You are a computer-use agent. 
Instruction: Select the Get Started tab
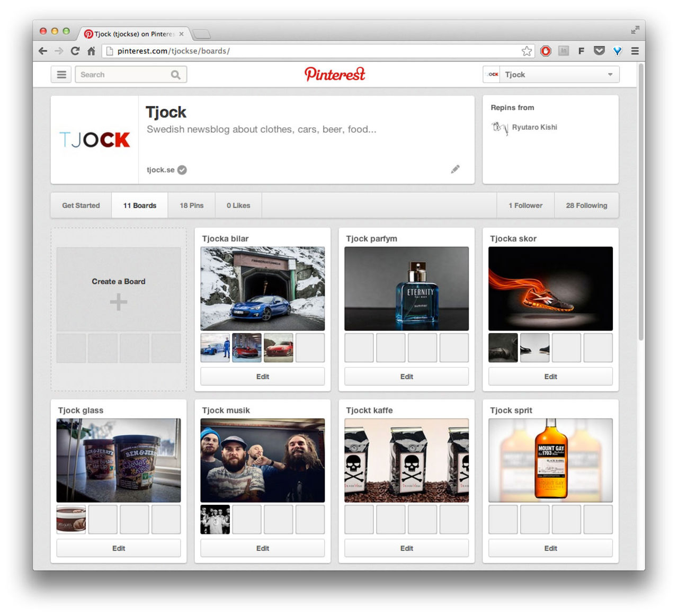click(81, 206)
